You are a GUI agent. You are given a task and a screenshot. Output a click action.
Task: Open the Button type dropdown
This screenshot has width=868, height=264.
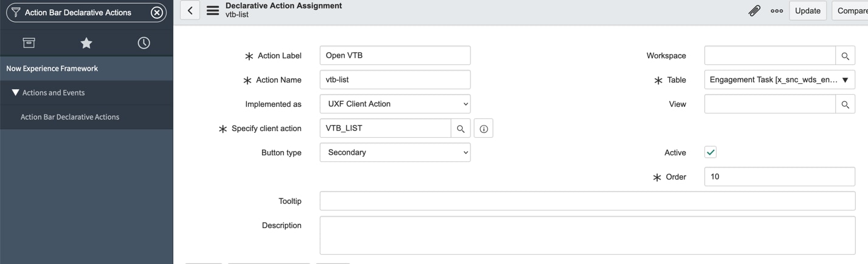coord(395,152)
